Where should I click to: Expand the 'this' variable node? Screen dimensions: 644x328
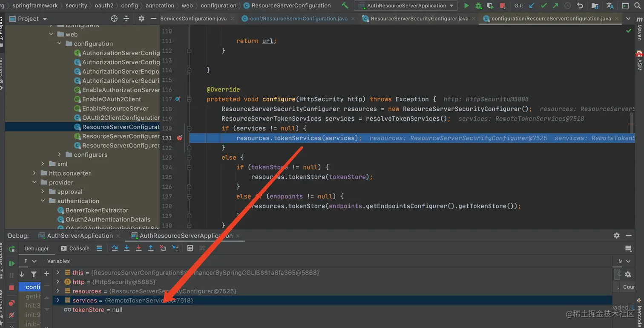point(58,272)
